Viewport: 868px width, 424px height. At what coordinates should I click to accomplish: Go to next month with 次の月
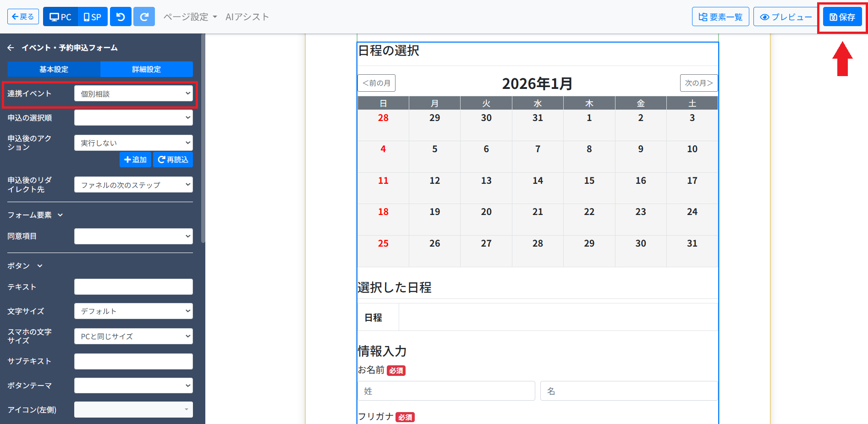point(698,83)
